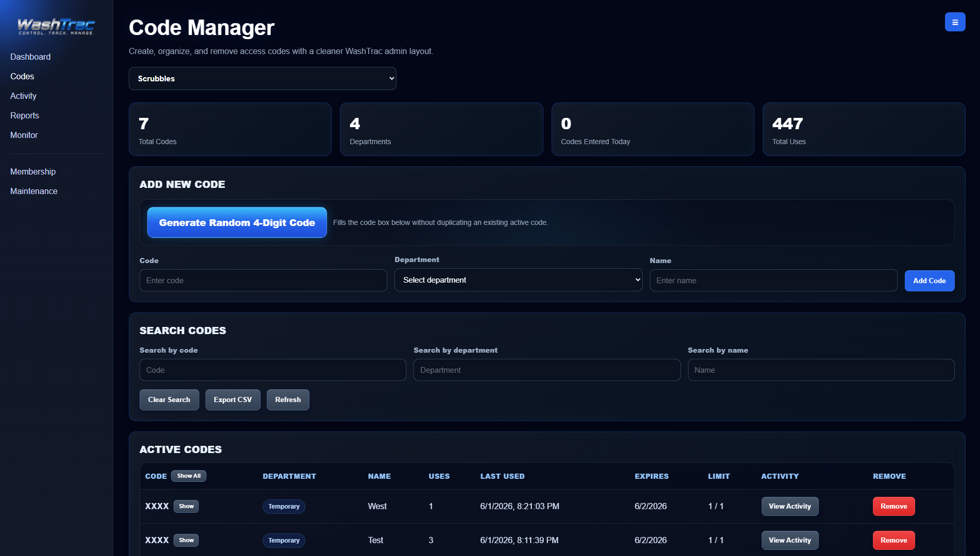Refresh the codes list
This screenshot has height=556, width=980.
coord(288,400)
